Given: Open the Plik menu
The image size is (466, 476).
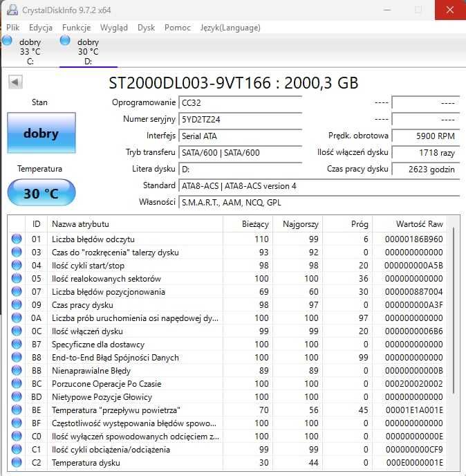Looking at the screenshot, I should (12, 28).
